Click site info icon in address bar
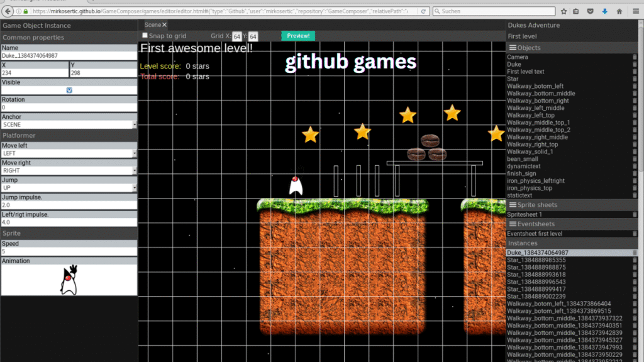This screenshot has height=362, width=644. (18, 11)
